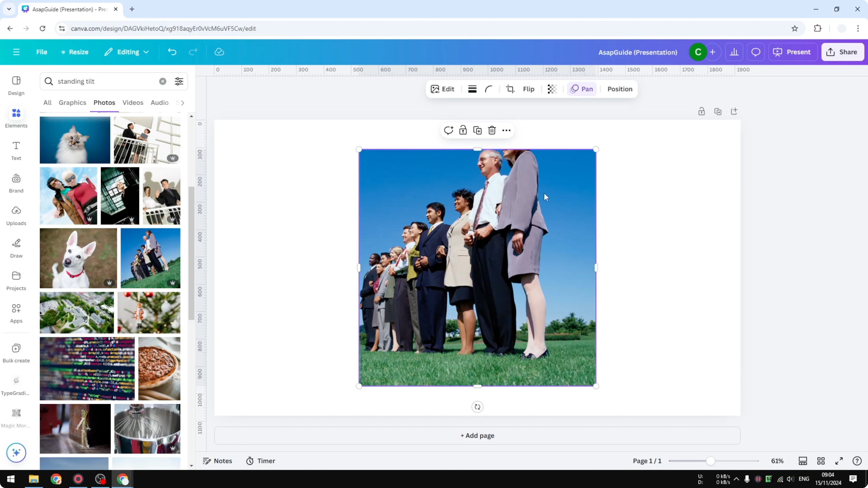The height and width of the screenshot is (488, 868).
Task: Open the Canva AI assistant sparkle icon
Action: [16, 453]
